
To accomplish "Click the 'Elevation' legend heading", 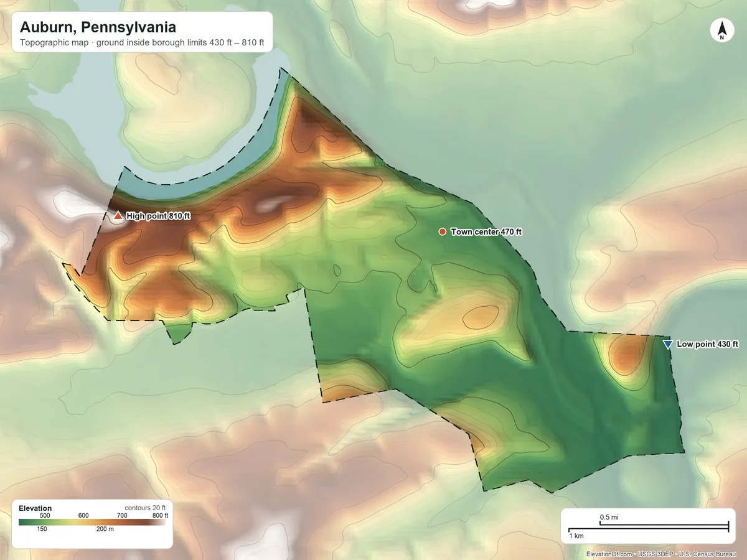I will tap(35, 508).
